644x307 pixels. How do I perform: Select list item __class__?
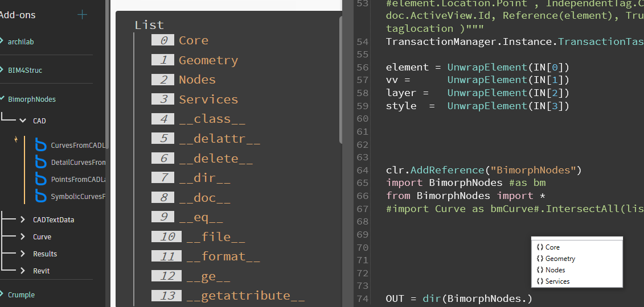(x=212, y=119)
